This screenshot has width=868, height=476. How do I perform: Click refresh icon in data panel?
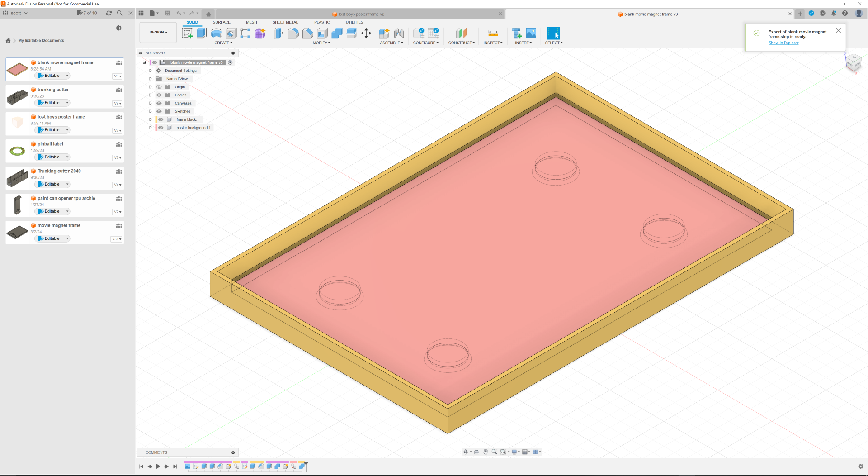tap(109, 13)
